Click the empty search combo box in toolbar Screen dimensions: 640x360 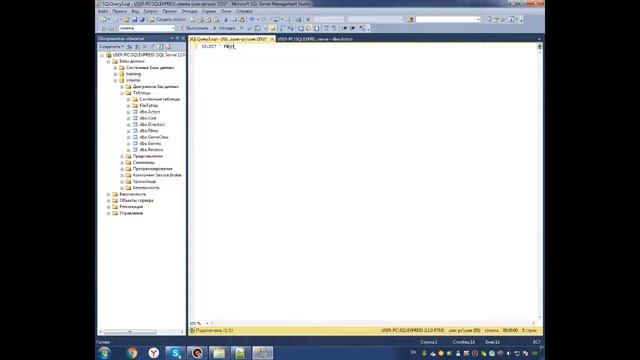point(448,19)
